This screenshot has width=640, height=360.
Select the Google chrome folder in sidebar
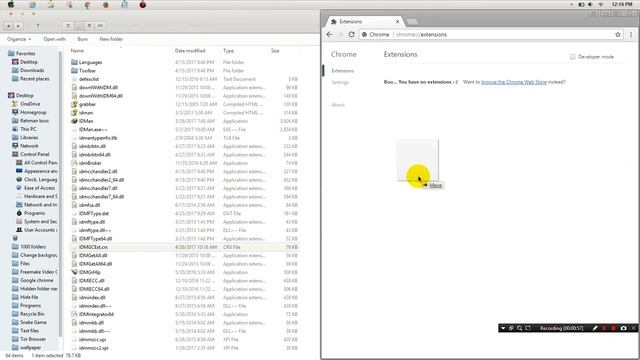click(37, 280)
